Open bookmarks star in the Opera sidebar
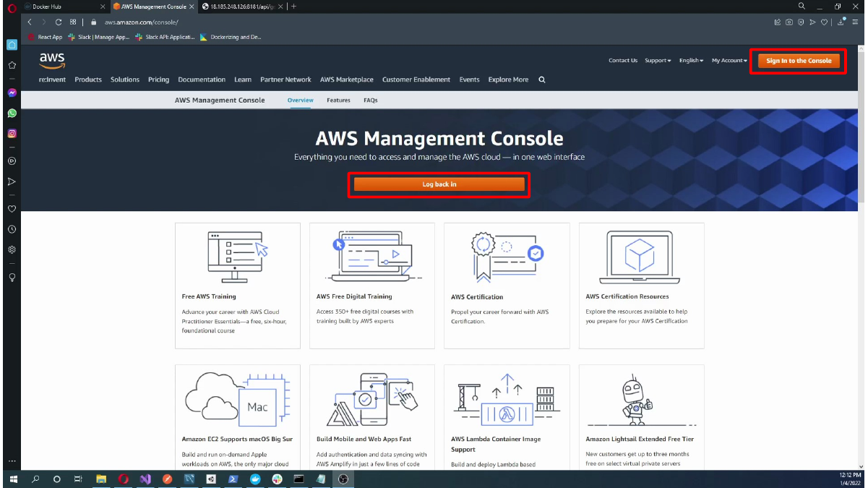The width and height of the screenshot is (868, 488). click(12, 65)
